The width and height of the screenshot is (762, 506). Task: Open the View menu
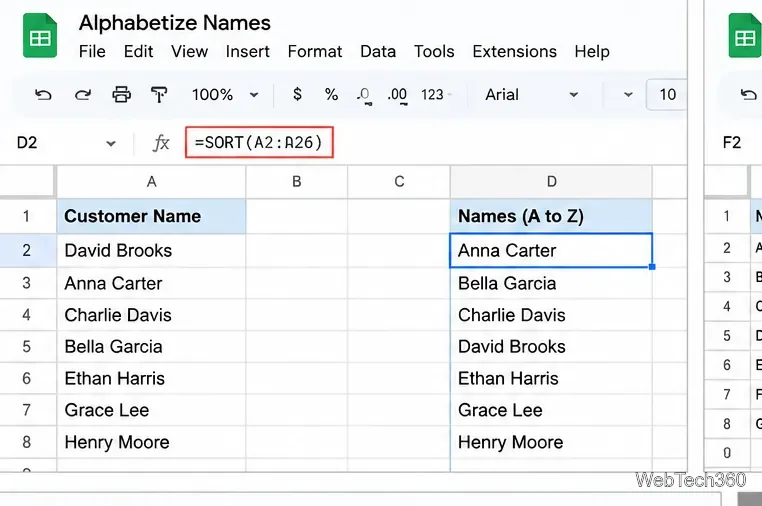click(189, 52)
